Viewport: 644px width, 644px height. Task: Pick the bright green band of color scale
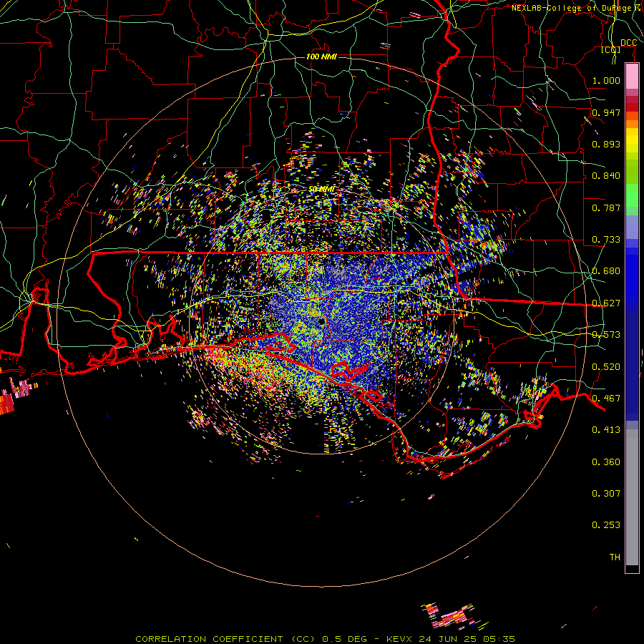coord(632,195)
